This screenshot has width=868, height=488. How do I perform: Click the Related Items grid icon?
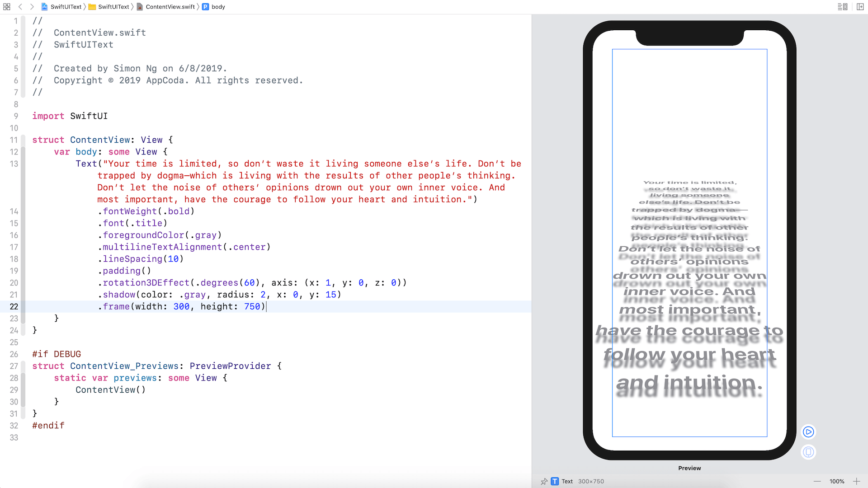[6, 7]
